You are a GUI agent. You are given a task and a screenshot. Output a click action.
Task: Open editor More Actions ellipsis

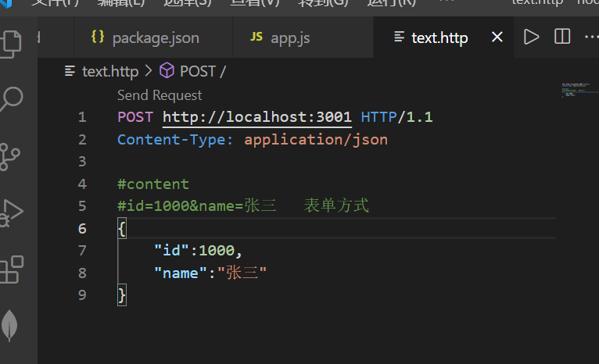590,37
